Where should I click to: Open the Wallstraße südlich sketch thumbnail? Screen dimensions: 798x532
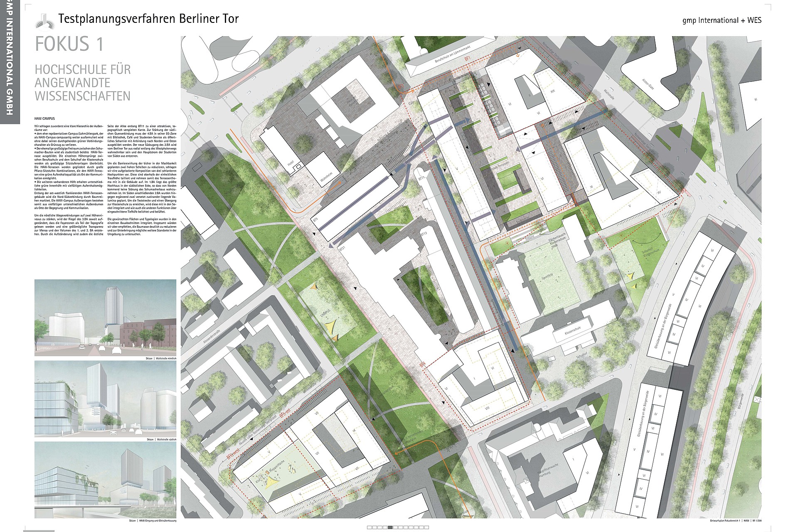pos(105,398)
